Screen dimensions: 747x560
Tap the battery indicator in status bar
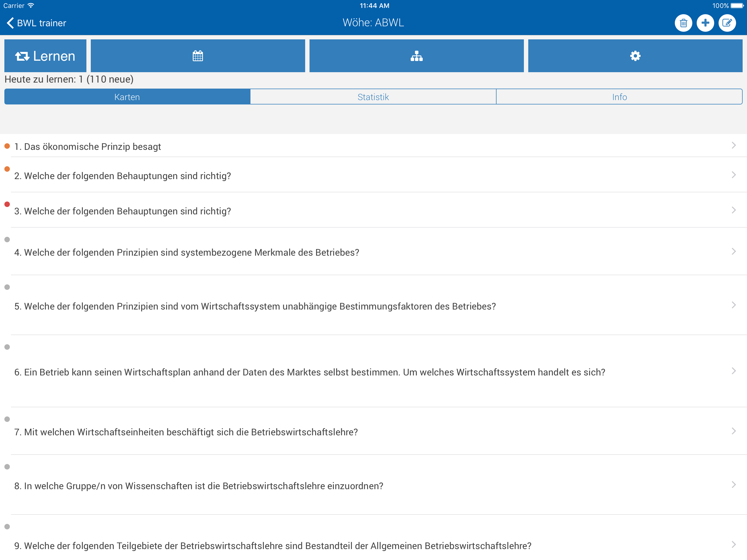click(737, 6)
